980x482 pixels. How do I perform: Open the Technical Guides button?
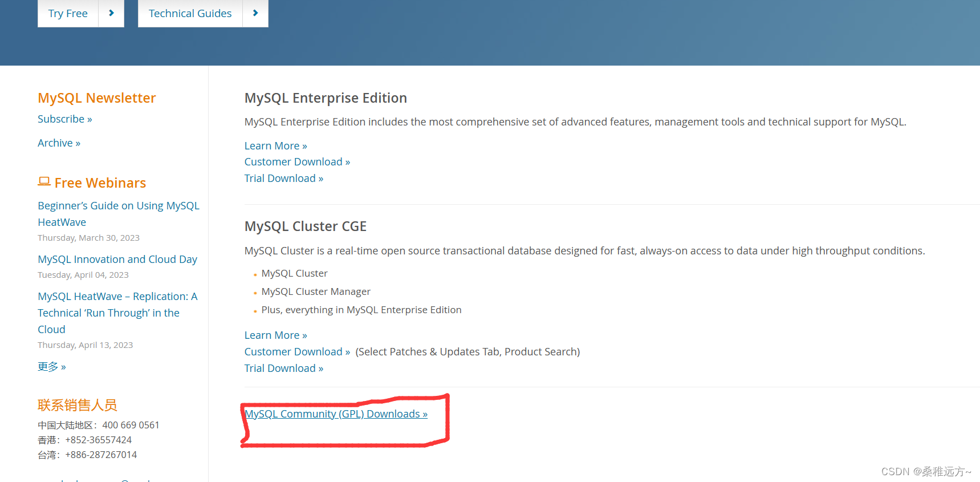click(190, 13)
